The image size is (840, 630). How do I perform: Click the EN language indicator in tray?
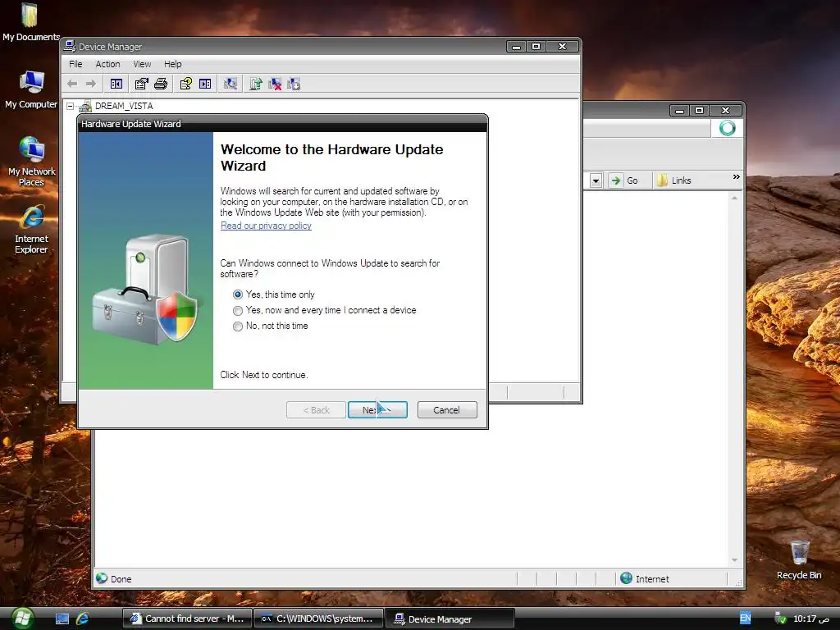tap(745, 619)
